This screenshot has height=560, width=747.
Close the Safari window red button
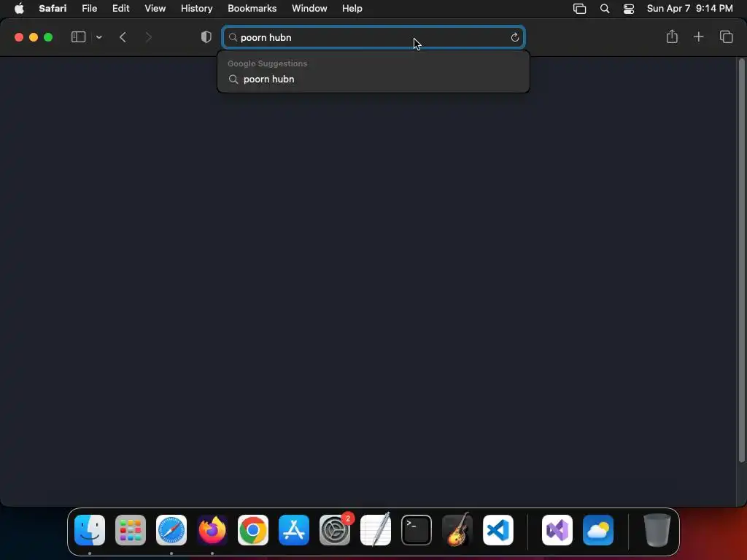[19, 37]
